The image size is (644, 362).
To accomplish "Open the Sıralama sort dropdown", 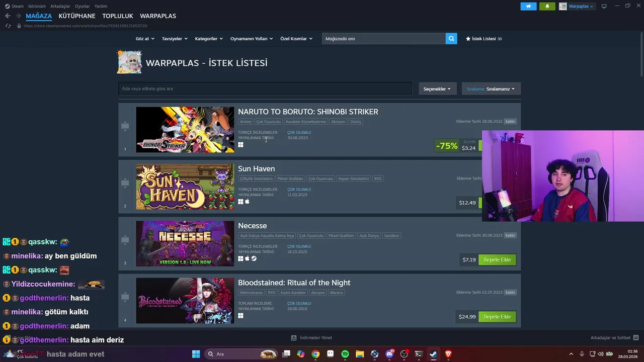I will (x=491, y=88).
